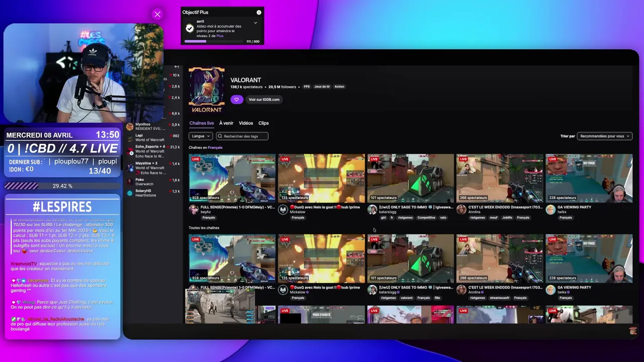Select the meuf tag under Annlins
Viewport: 644px width, 362px height.
click(494, 218)
